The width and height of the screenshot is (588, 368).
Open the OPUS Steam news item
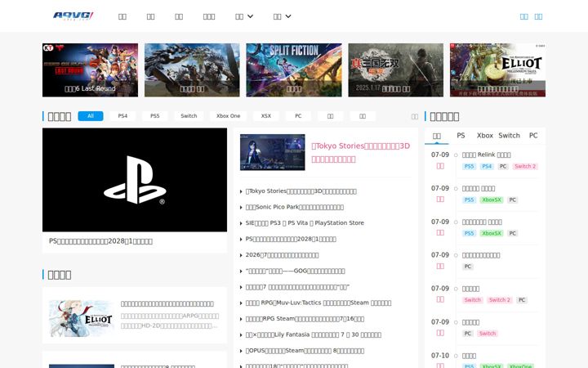(305, 351)
